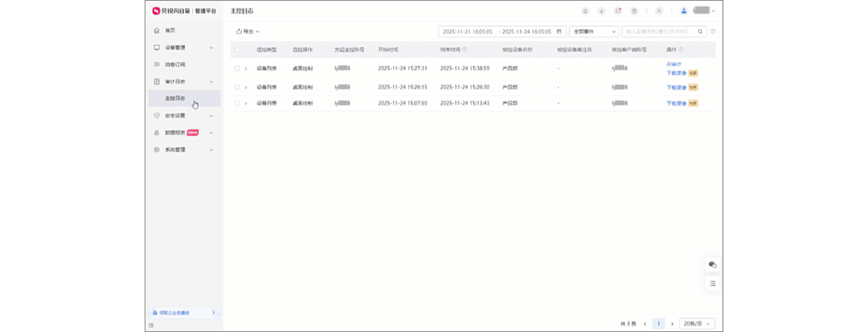Toggle the select-all checkbox in table header
This screenshot has height=332, width=868.
tap(237, 50)
